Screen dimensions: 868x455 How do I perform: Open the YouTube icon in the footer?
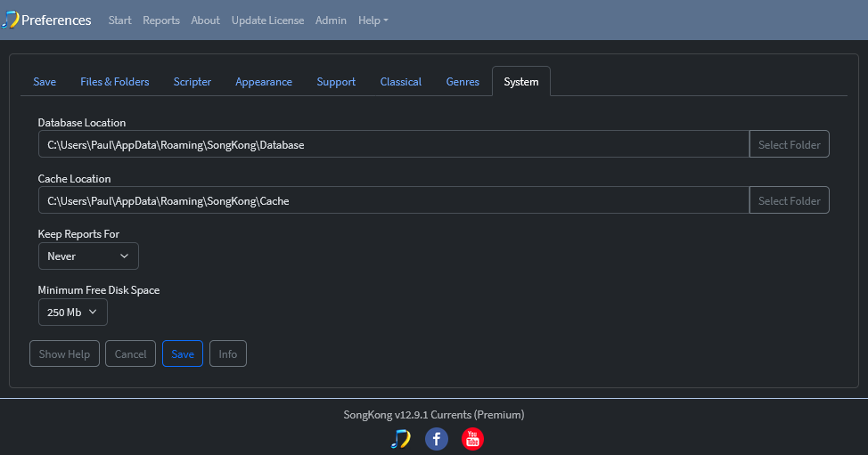[472, 439]
